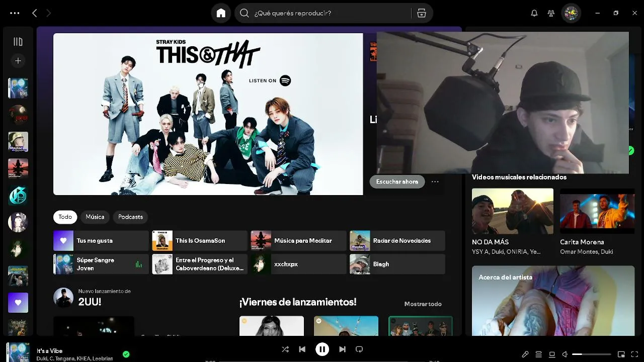
Task: Play the Carita Morena music video
Action: (597, 211)
